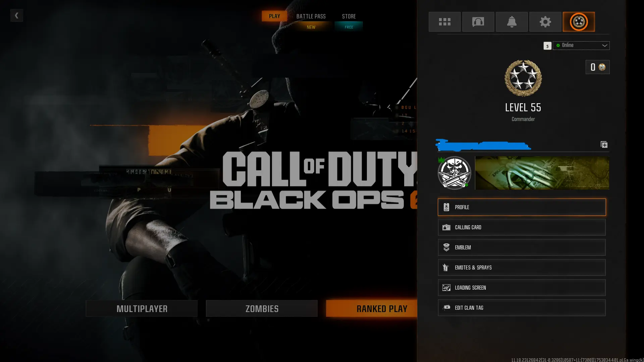The width and height of the screenshot is (644, 362).
Task: Open the headset social channels icon
Action: pos(478,22)
